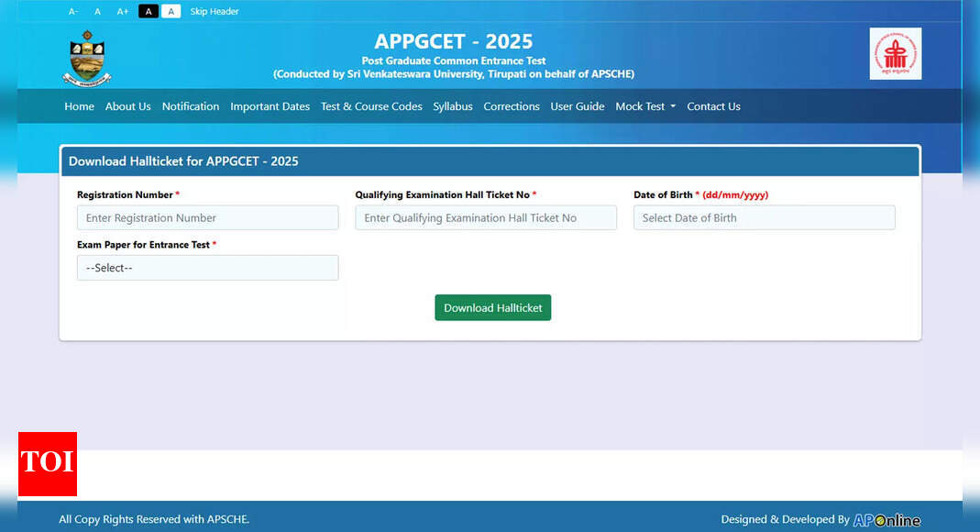The height and width of the screenshot is (532, 980).
Task: Click the Skip Header link
Action: (215, 12)
